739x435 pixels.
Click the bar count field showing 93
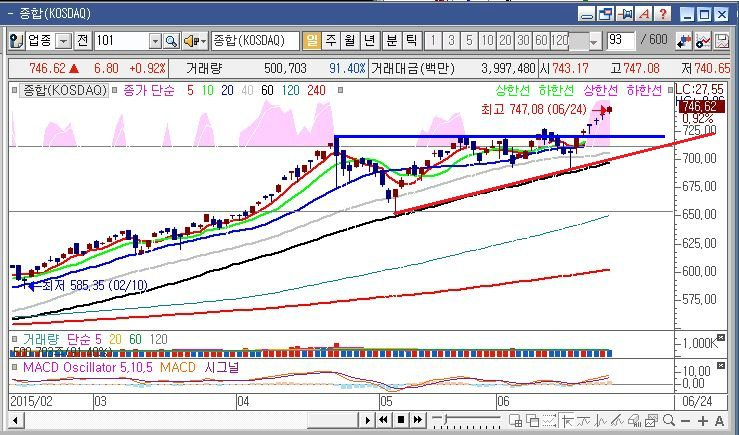[620, 41]
